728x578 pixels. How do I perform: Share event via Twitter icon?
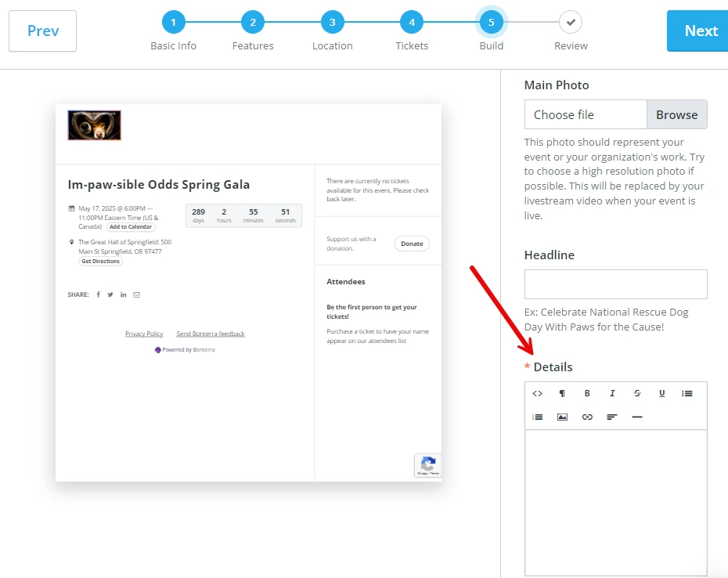110,294
